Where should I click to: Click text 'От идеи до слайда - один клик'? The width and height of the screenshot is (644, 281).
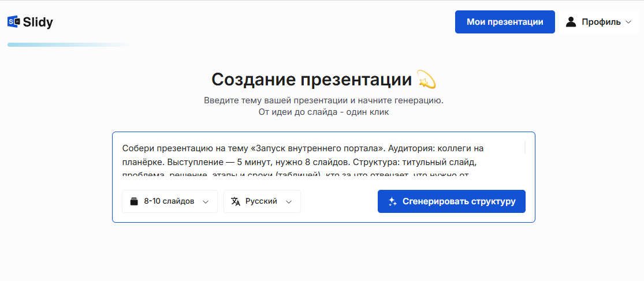coord(323,113)
